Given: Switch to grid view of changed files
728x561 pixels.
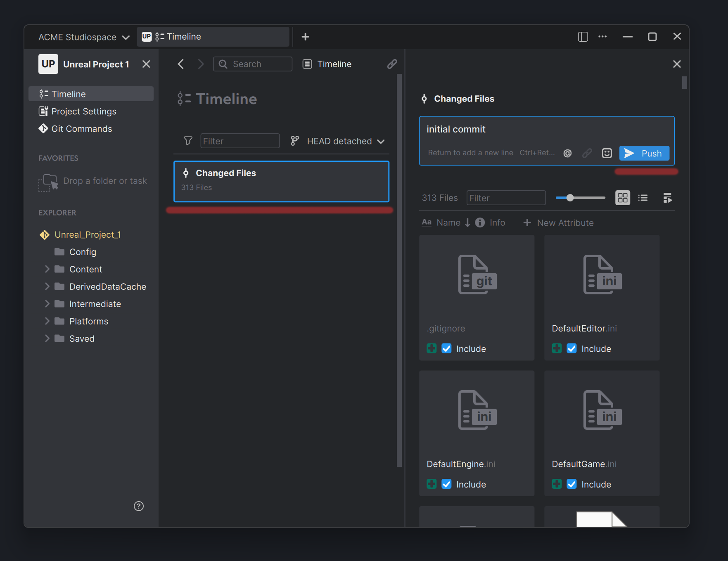Looking at the screenshot, I should 622,198.
